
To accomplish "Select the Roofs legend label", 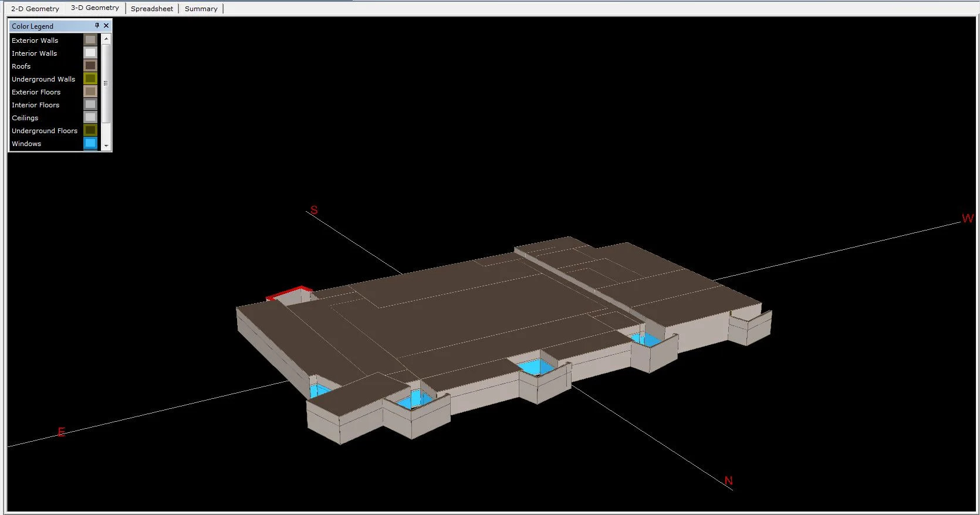I will click(x=21, y=66).
